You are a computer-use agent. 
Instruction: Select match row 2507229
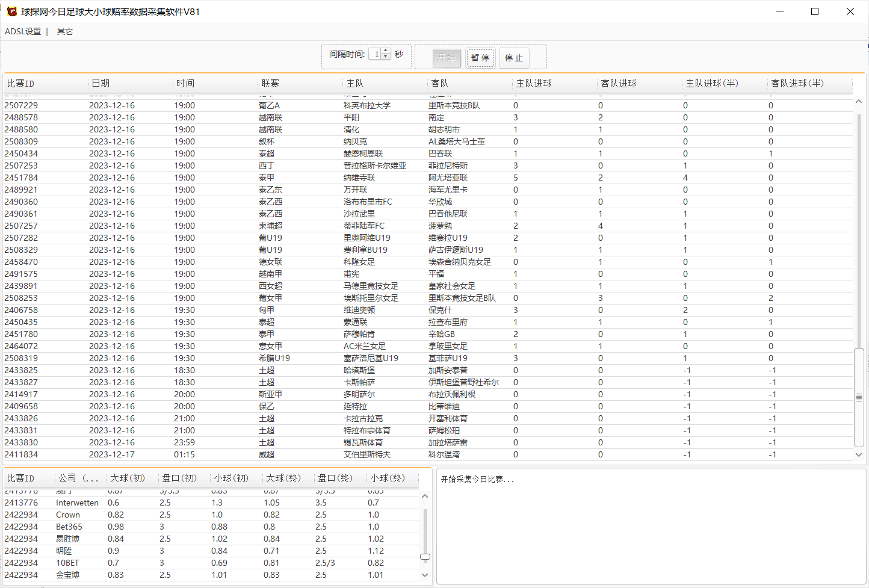click(428, 105)
